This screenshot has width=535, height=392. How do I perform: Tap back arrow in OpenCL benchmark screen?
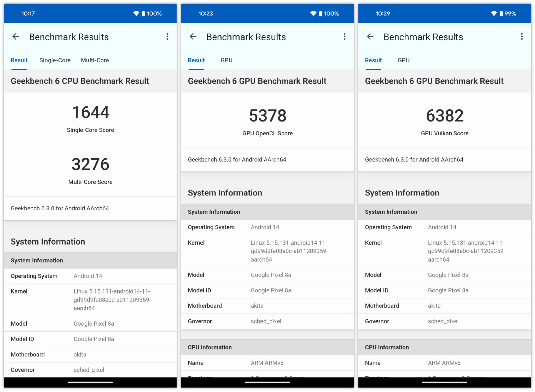193,37
